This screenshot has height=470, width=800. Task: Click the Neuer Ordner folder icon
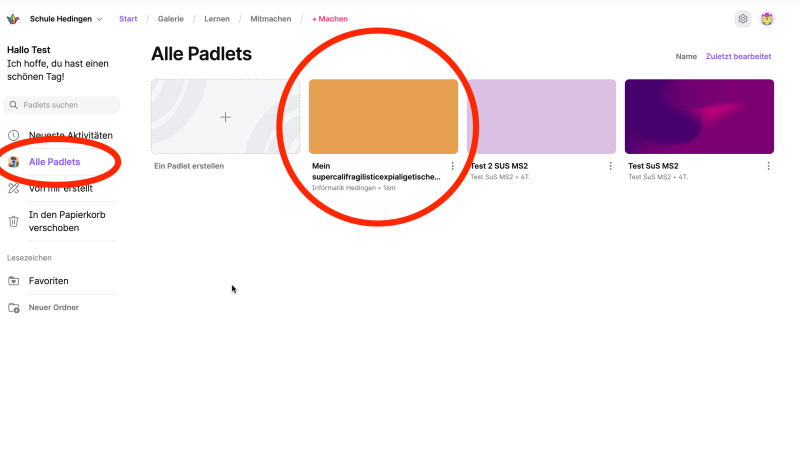click(14, 308)
